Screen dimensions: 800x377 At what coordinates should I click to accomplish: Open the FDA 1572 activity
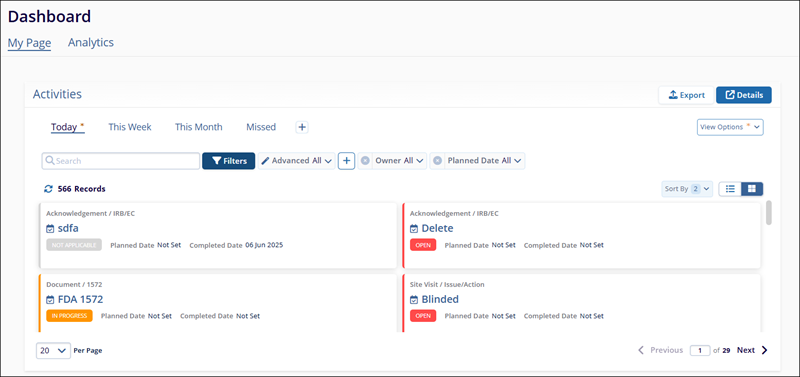coord(80,299)
